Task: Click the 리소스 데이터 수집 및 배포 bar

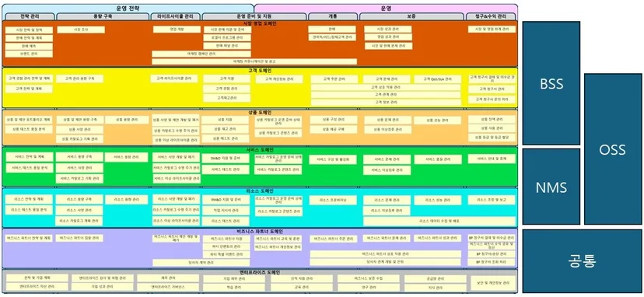Action: click(439, 221)
